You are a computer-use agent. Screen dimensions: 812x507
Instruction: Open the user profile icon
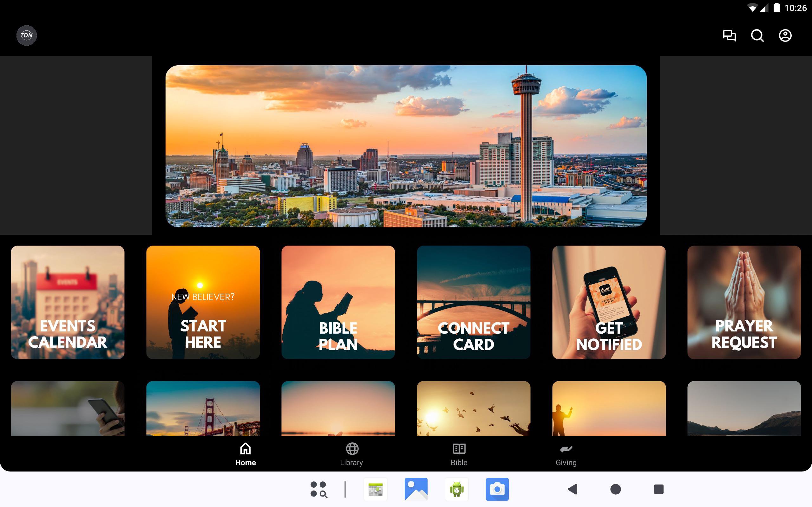[785, 35]
